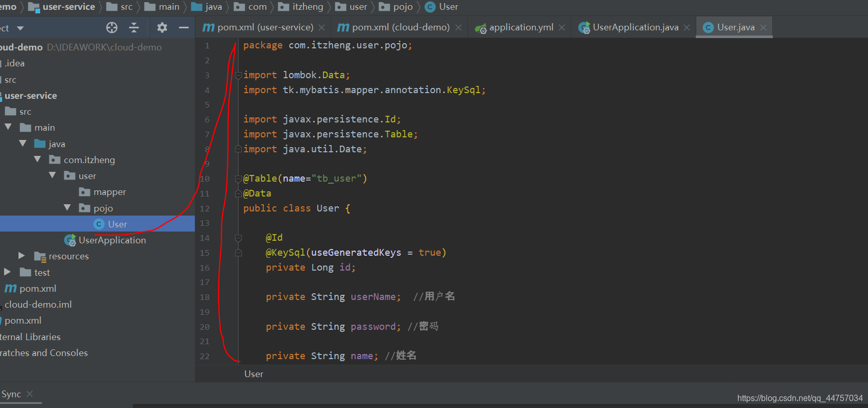The height and width of the screenshot is (408, 868).
Task: Close the pom.xml (cloud-demo) tab
Action: pos(458,28)
